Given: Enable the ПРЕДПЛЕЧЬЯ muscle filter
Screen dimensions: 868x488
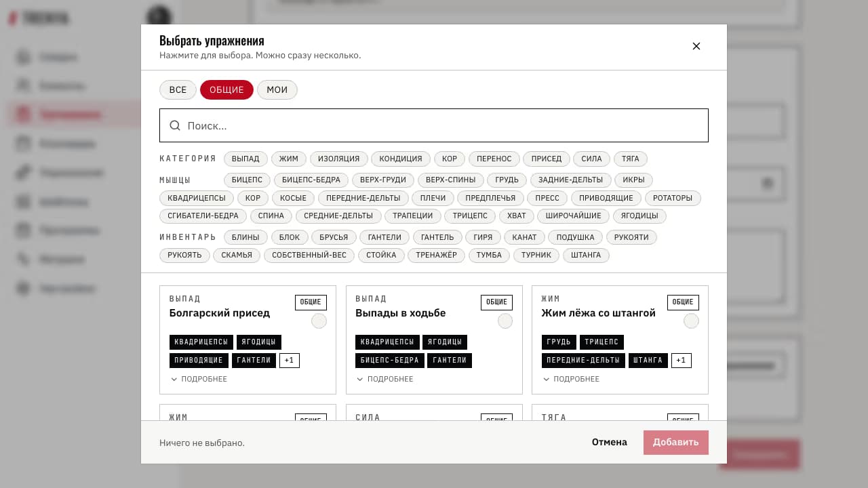Looking at the screenshot, I should tap(490, 198).
